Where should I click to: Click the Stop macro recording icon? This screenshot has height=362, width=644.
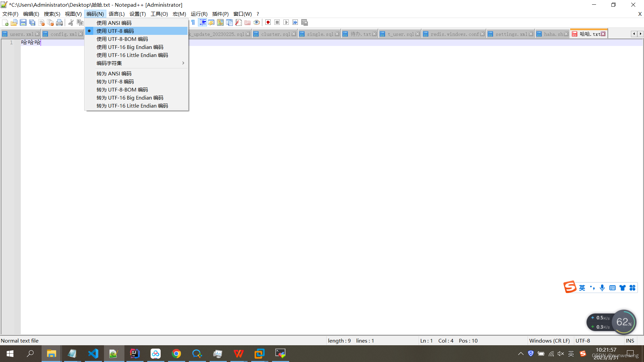tap(277, 22)
